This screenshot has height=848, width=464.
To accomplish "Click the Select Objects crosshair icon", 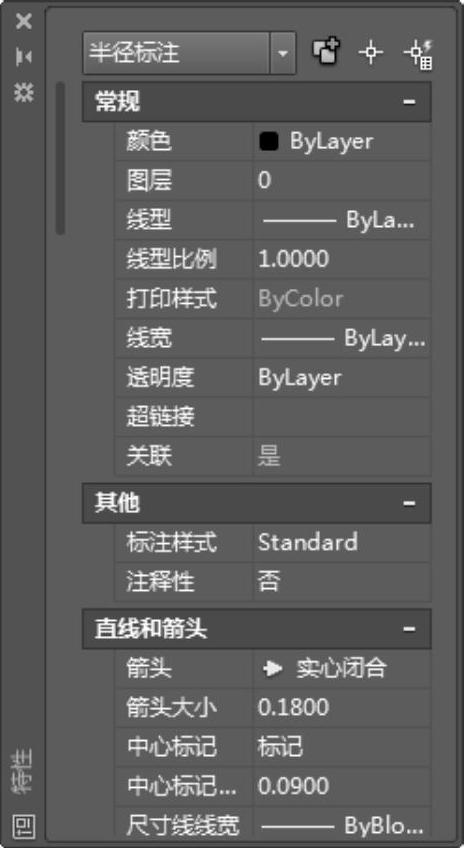I will pyautogui.click(x=370, y=53).
